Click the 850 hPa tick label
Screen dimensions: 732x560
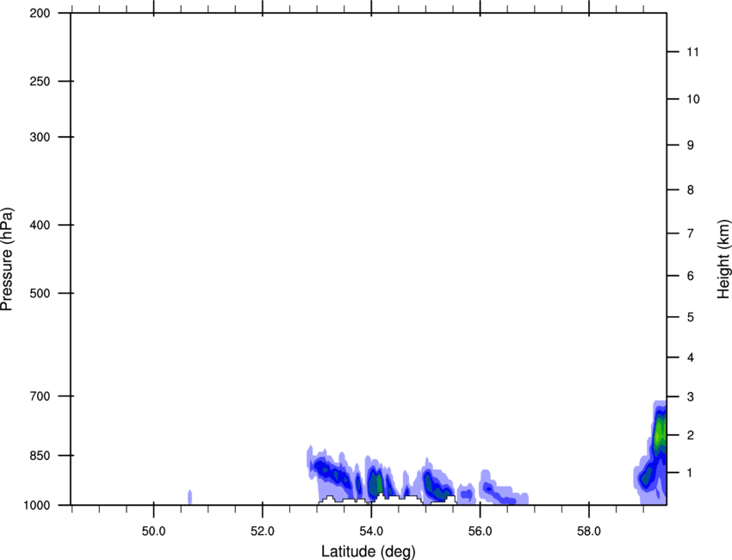point(38,455)
